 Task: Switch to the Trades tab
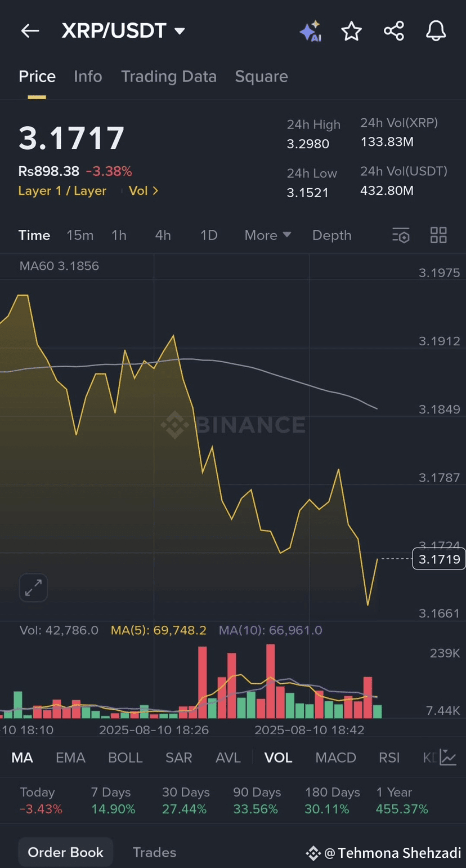pos(154,852)
